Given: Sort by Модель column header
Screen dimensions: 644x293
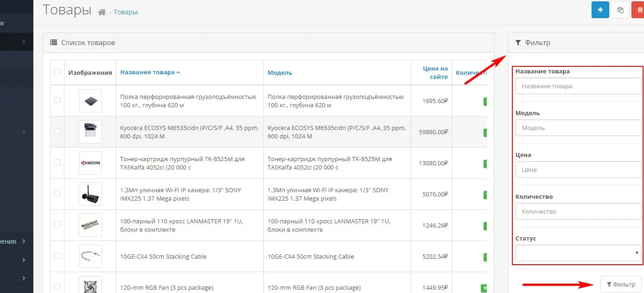Looking at the screenshot, I should [280, 72].
